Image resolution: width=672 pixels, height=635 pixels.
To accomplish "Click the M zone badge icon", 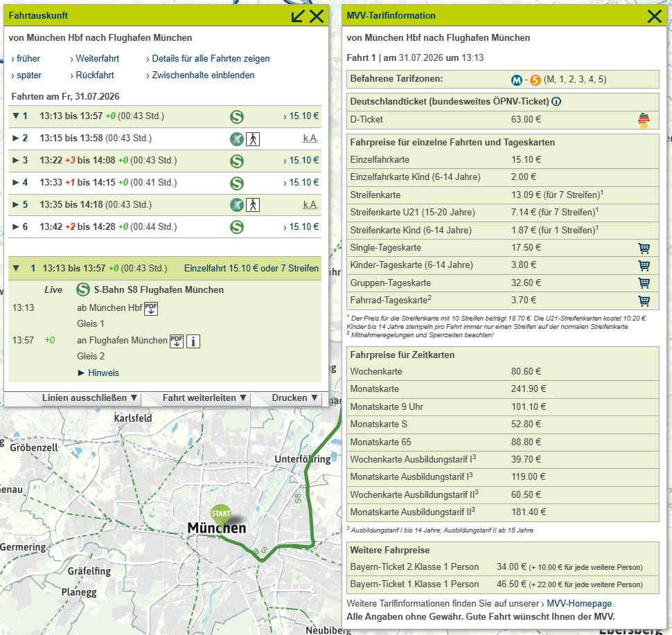I will coord(517,80).
